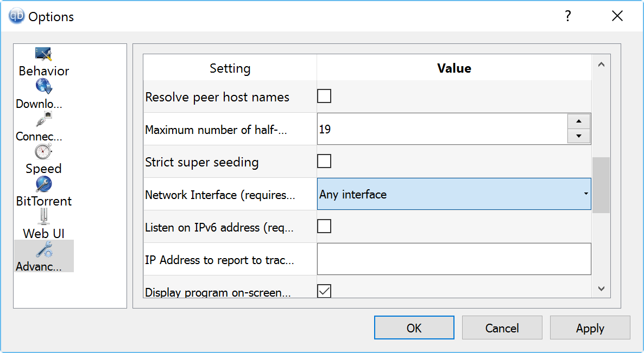Click the Apply button
The width and height of the screenshot is (644, 353).
tap(590, 328)
